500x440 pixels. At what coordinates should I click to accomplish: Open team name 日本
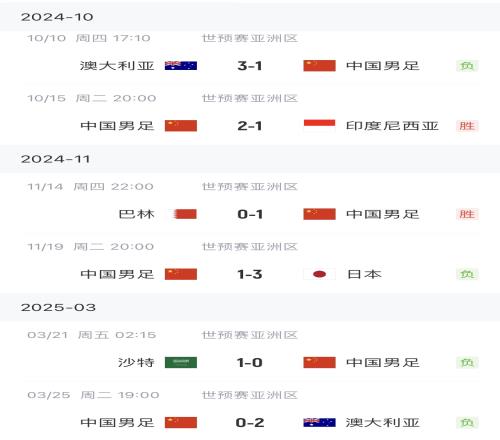(364, 274)
